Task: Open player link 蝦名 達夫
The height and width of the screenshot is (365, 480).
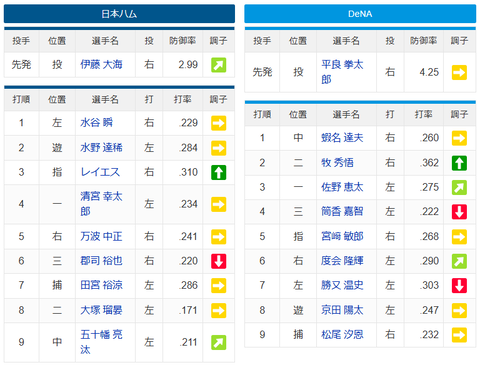Action: 342,138
